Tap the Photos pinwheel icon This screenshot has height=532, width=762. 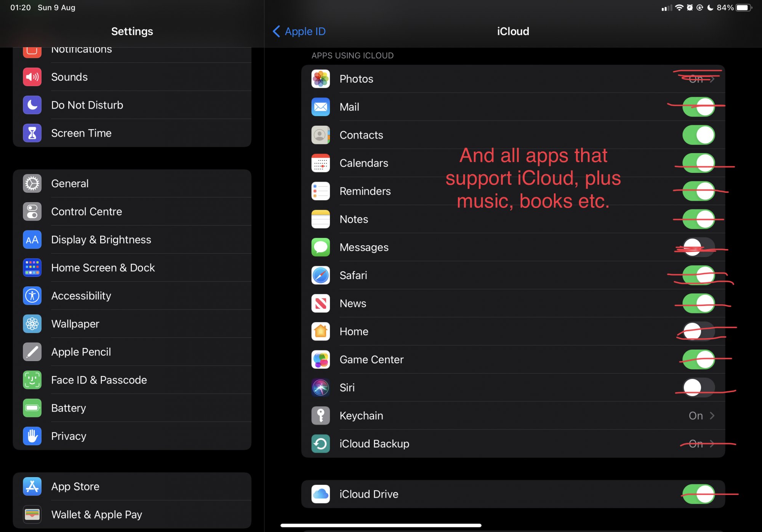coord(320,79)
